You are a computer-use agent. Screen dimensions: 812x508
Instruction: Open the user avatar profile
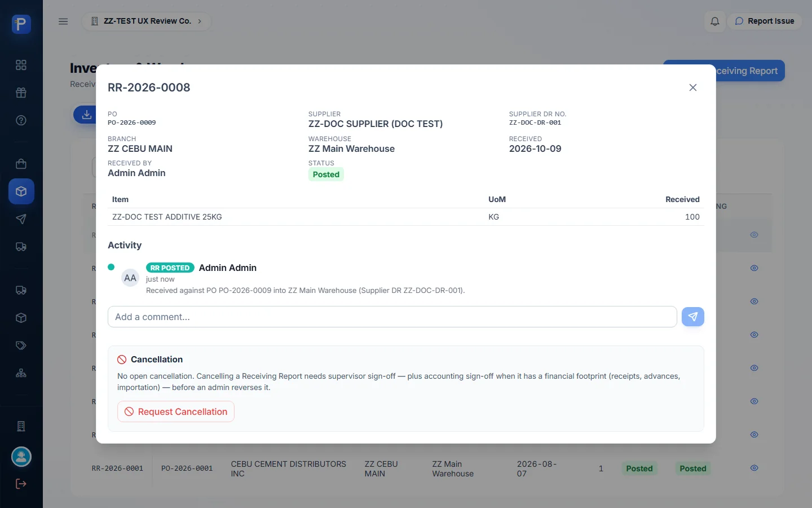[x=21, y=457]
